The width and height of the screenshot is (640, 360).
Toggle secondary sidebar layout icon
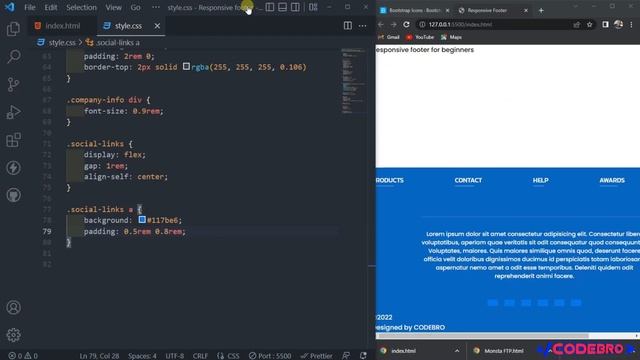(x=295, y=7)
